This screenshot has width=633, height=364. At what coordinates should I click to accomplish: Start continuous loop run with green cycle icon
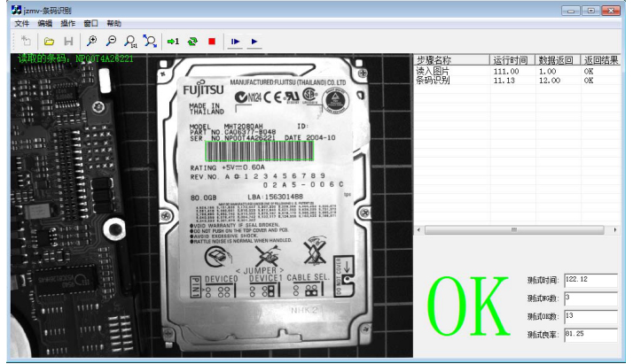pos(192,41)
